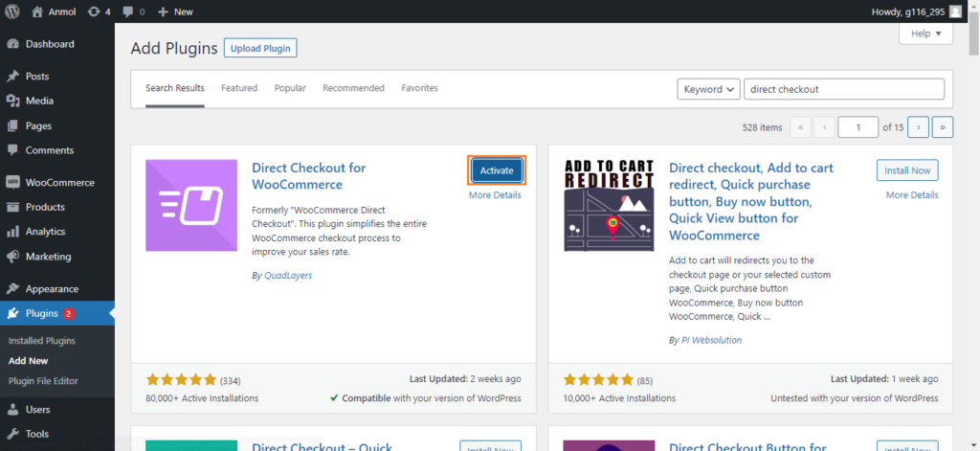
Task: Open the Media library menu
Action: pos(39,101)
